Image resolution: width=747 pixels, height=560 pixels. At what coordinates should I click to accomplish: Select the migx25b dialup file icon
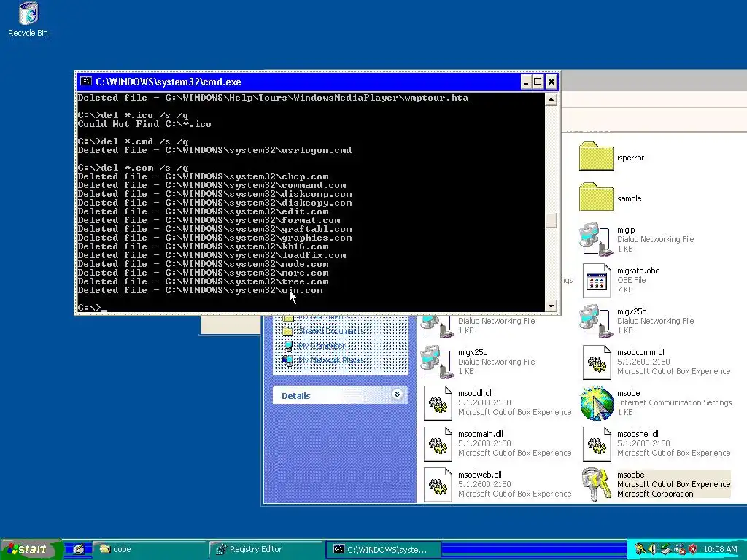tap(596, 321)
